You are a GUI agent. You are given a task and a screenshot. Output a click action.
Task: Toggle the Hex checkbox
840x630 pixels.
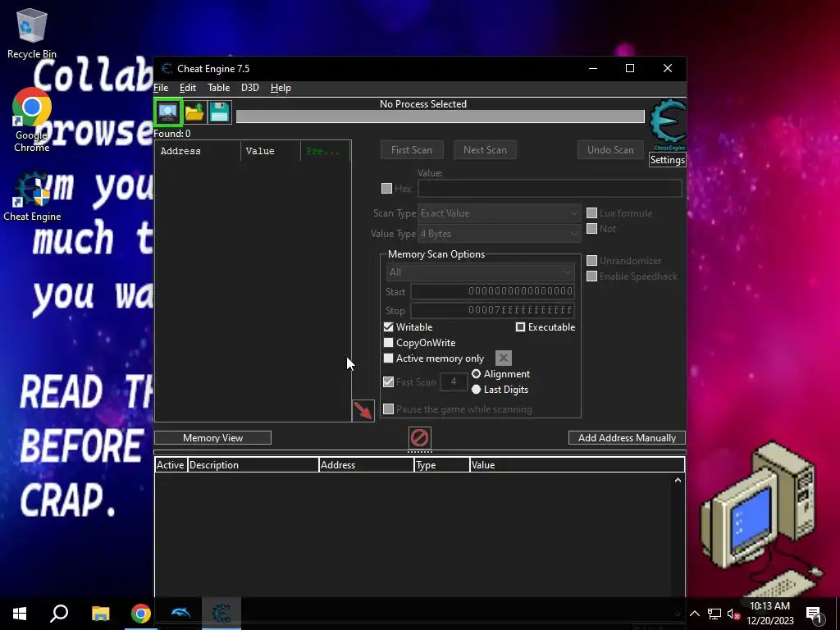[x=386, y=188]
